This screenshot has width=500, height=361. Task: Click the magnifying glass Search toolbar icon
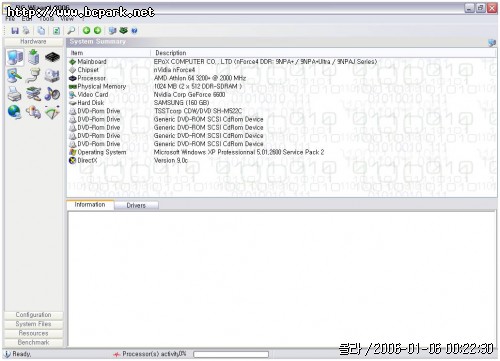click(71, 31)
